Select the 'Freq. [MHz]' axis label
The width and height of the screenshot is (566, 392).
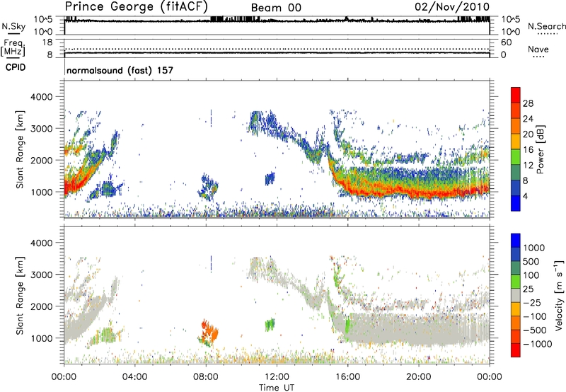(13, 47)
